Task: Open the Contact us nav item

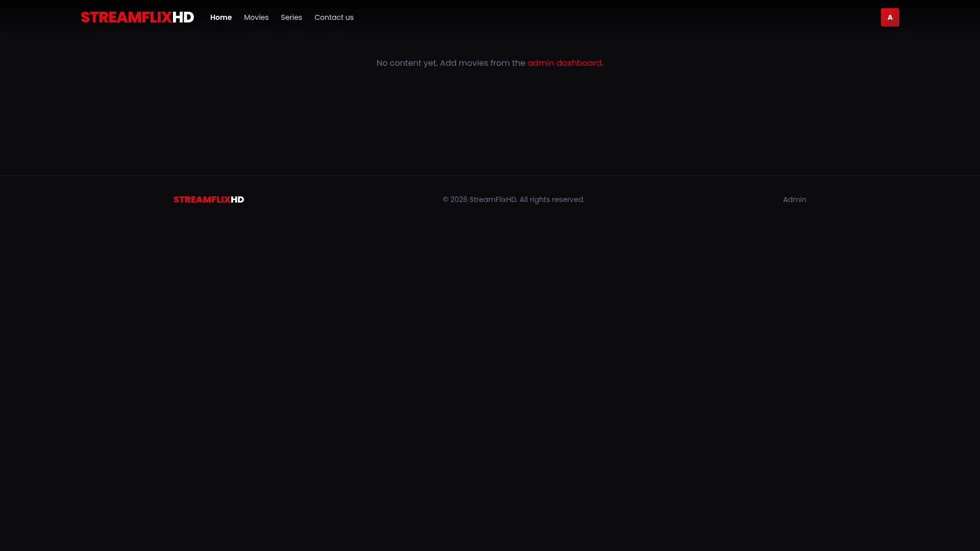Action: (334, 17)
